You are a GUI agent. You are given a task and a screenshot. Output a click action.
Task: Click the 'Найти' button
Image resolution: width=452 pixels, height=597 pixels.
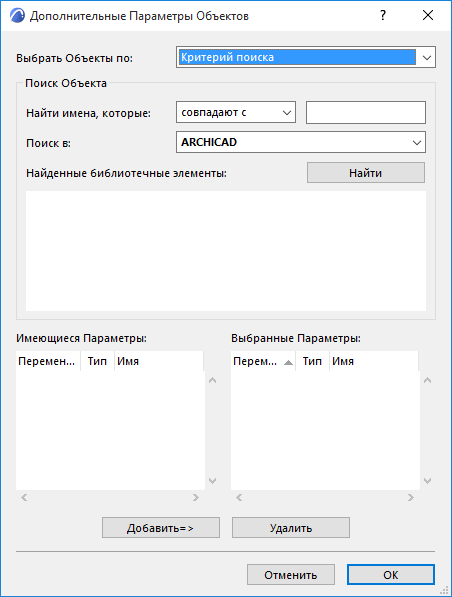[x=366, y=173]
